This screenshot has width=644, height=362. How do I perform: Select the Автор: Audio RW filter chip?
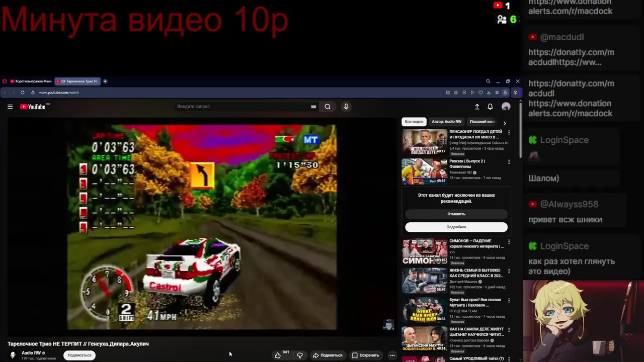(446, 122)
